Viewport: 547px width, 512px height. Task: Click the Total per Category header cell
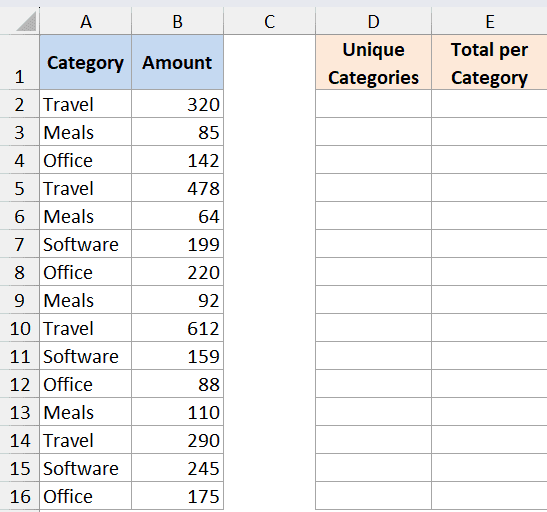click(489, 62)
